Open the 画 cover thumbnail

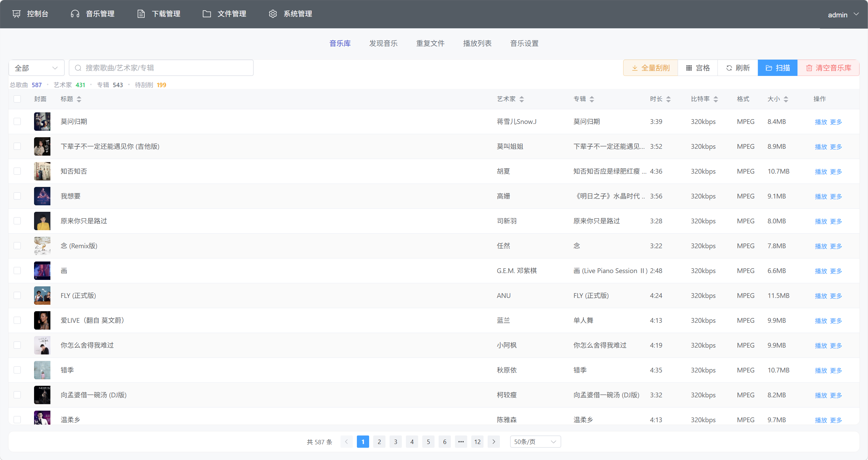[42, 271]
